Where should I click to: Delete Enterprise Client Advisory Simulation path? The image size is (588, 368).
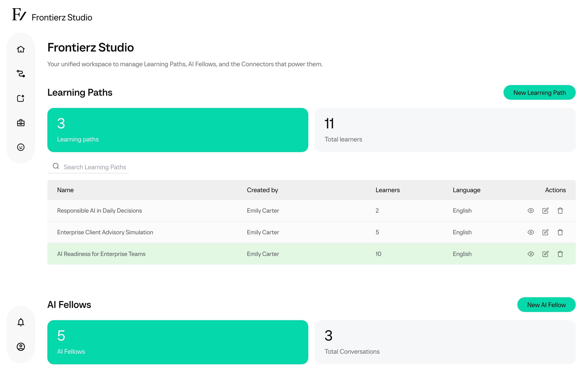[x=560, y=232]
